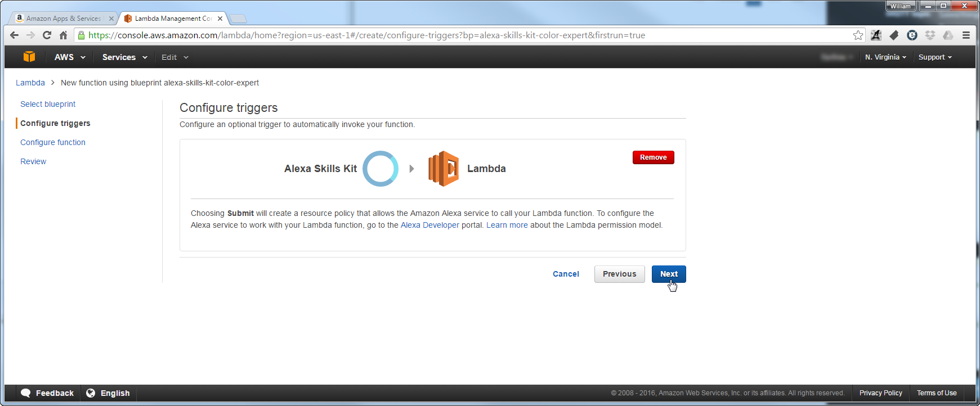Open the browser home icon

point(63,35)
